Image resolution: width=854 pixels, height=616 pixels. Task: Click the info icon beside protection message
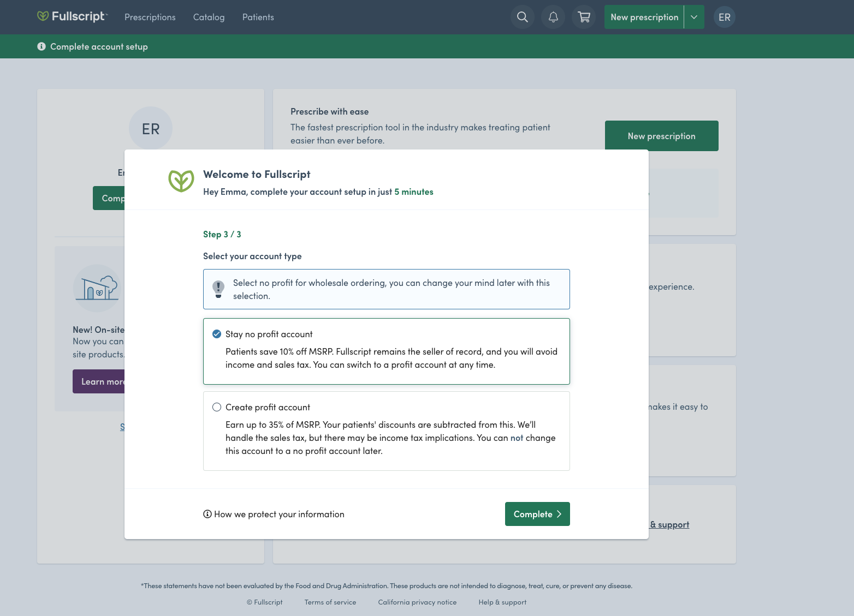(207, 514)
